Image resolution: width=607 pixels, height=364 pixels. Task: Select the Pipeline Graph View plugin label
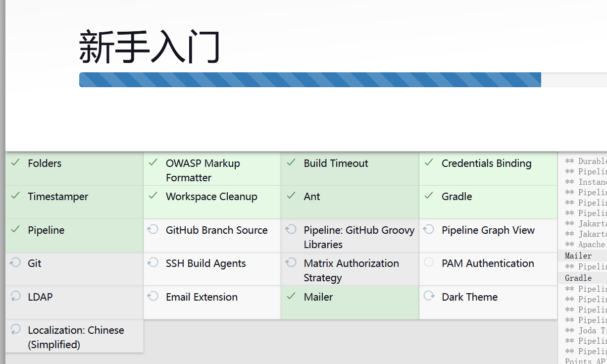pyautogui.click(x=488, y=230)
